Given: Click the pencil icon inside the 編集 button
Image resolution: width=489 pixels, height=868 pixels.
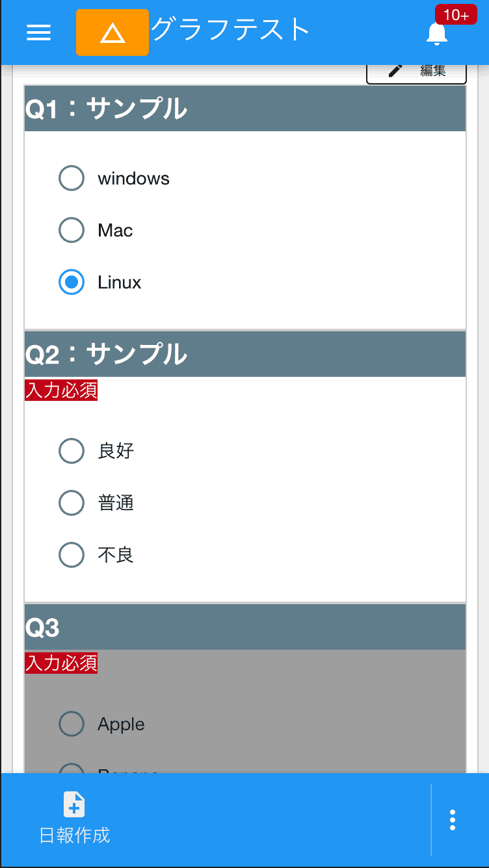Looking at the screenshot, I should pyautogui.click(x=395, y=71).
